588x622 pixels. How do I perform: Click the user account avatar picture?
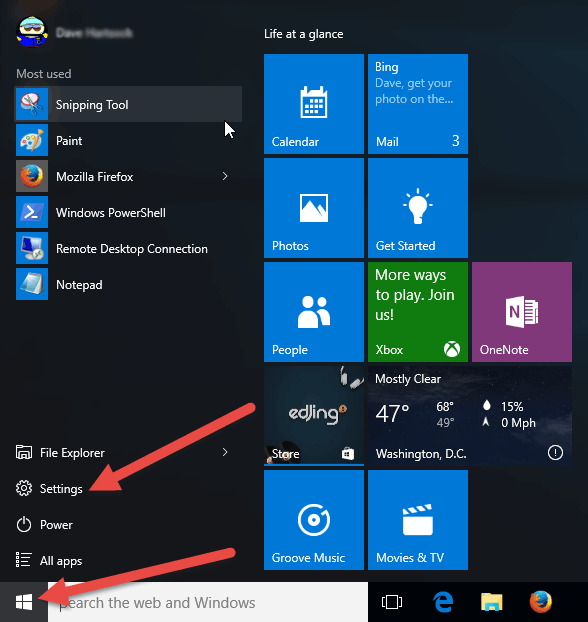32,32
